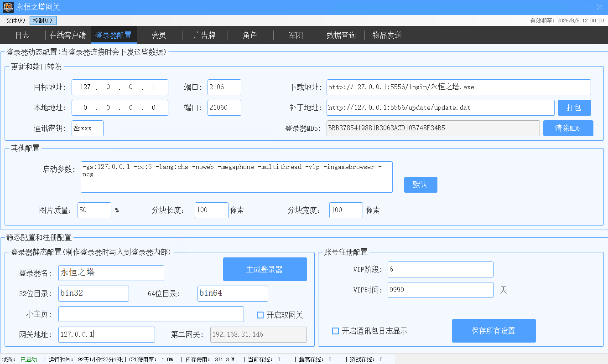The width and height of the screenshot is (608, 364).
Task: Click the 游戏在线 status entry
Action: (366, 359)
